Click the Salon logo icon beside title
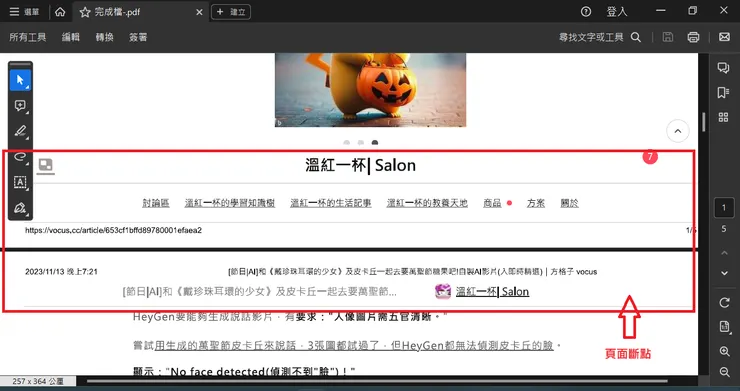 point(46,165)
